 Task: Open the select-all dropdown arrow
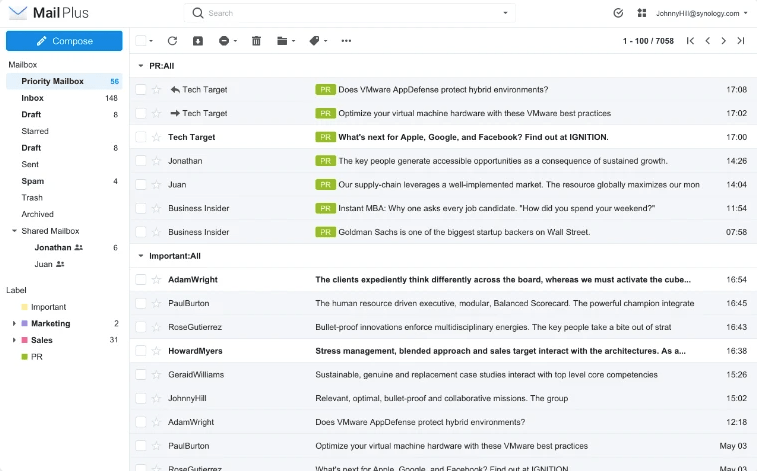coord(151,41)
